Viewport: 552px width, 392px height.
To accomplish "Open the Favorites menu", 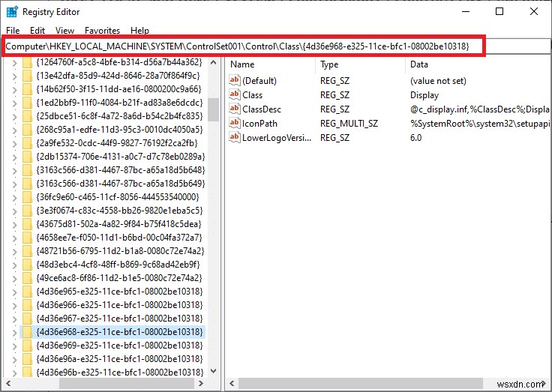I will pos(102,31).
